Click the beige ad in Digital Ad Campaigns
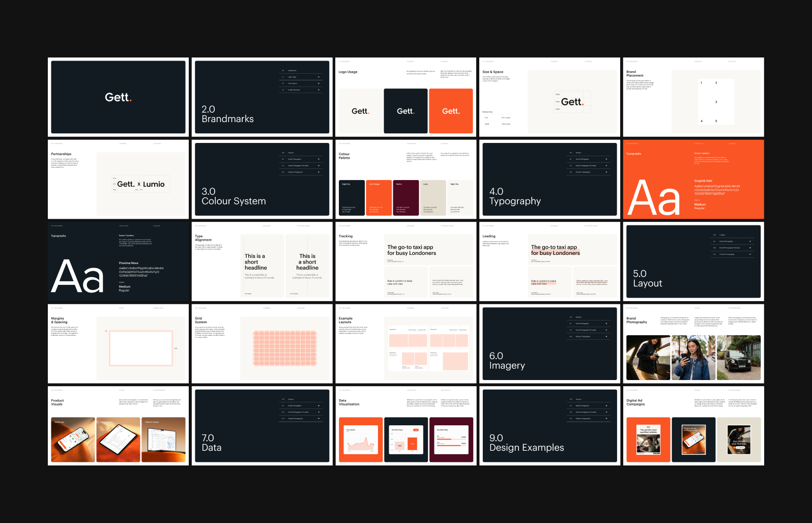 coord(739,440)
